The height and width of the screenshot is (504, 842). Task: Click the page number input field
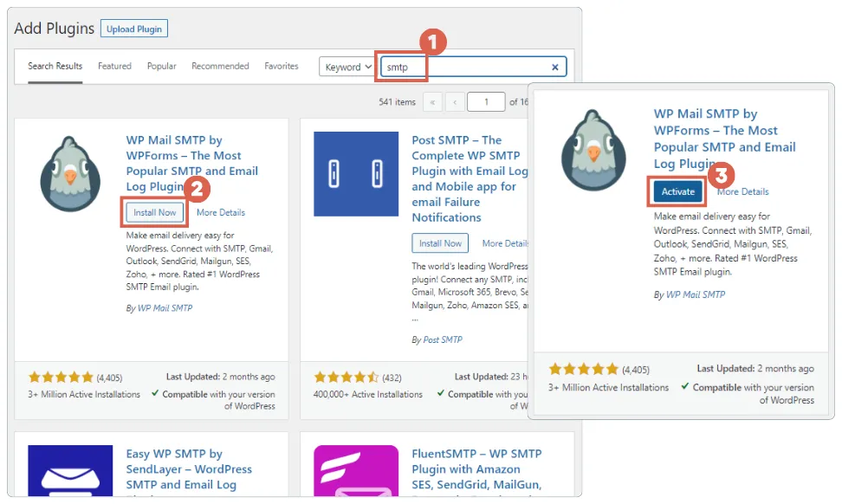pos(486,101)
